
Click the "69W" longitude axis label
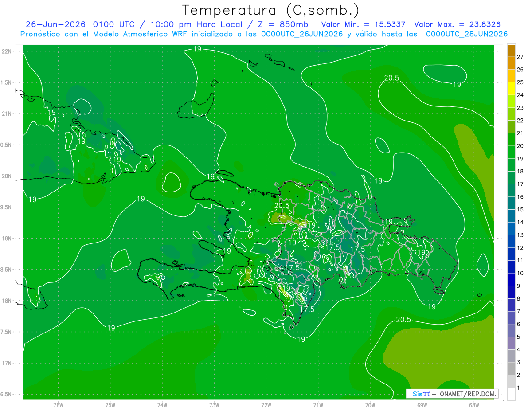point(422,405)
